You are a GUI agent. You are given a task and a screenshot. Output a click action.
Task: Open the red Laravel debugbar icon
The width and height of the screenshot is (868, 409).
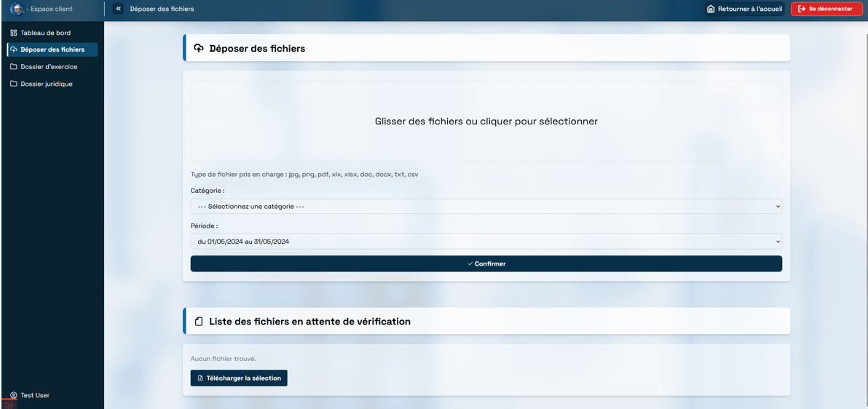[x=9, y=404]
